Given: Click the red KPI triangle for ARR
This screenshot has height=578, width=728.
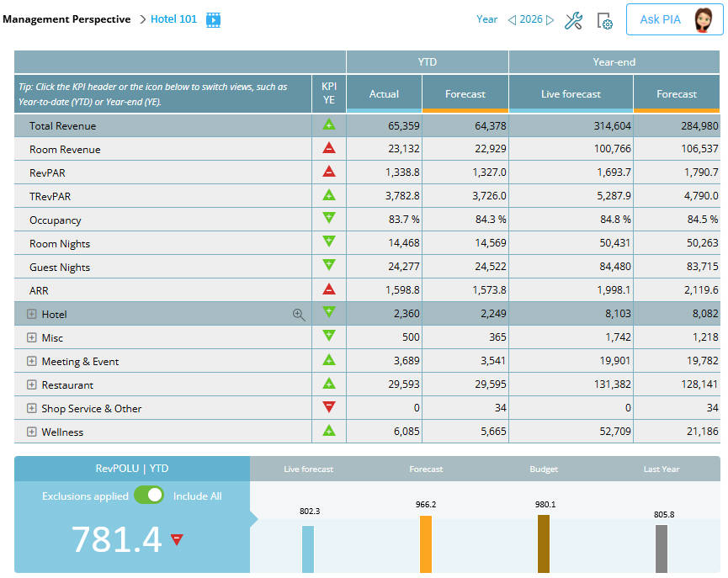Looking at the screenshot, I should coord(329,290).
